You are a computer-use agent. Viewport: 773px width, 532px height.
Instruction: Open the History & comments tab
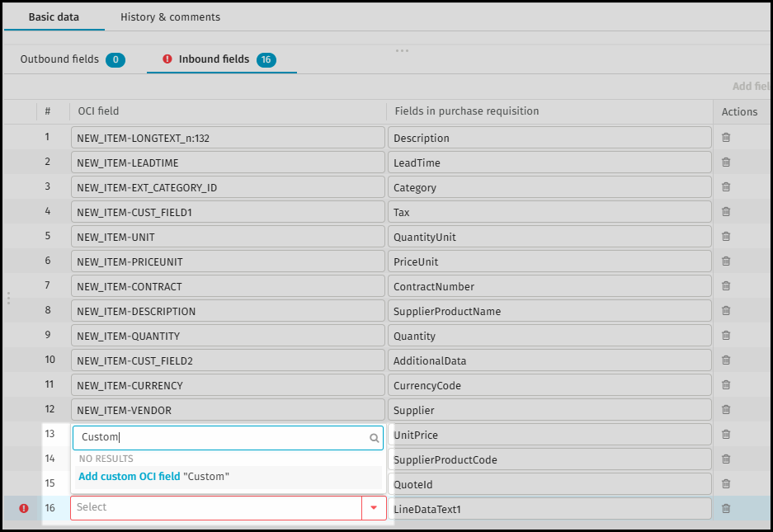[171, 17]
